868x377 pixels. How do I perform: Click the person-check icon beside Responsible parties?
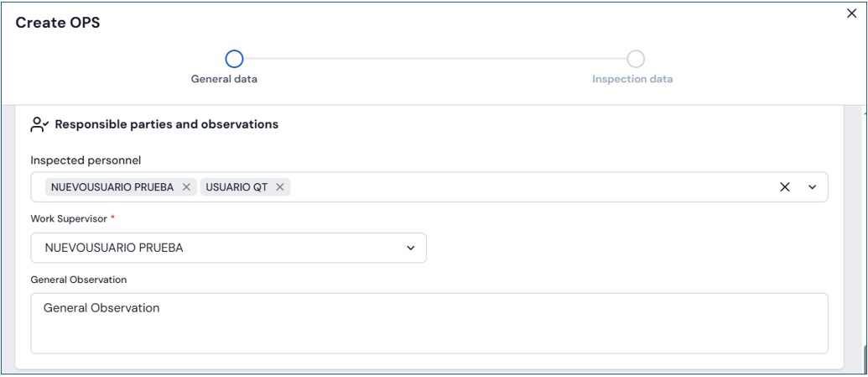click(x=39, y=124)
